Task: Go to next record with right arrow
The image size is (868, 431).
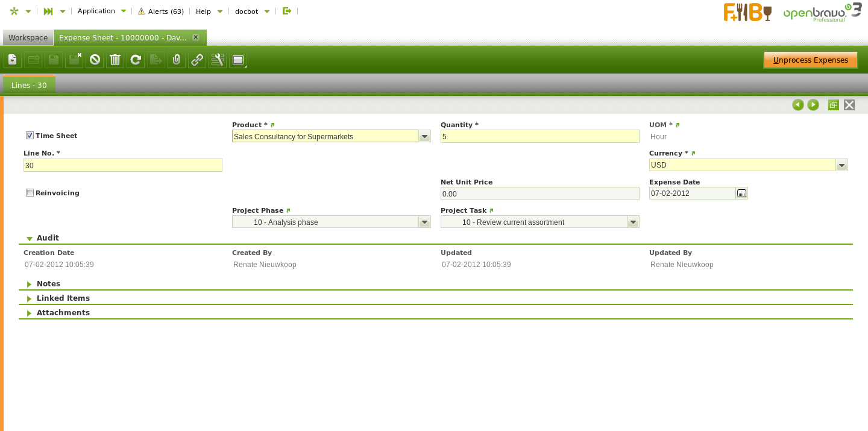Action: tap(813, 105)
